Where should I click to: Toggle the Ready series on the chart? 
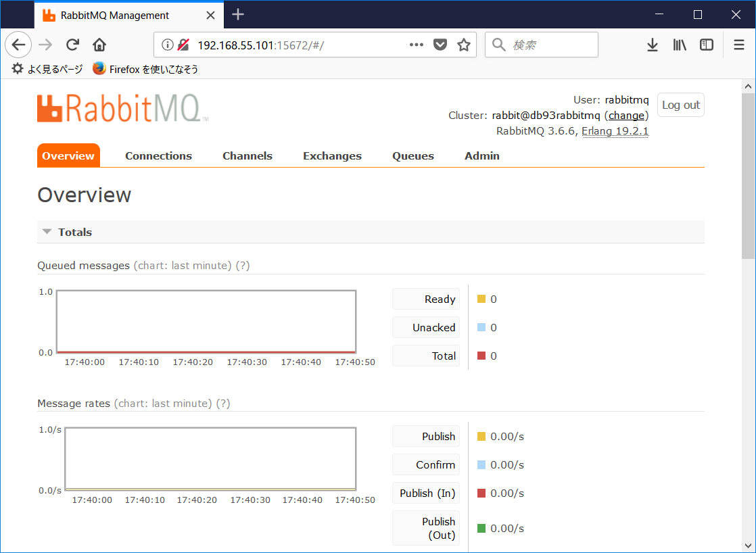coord(425,299)
